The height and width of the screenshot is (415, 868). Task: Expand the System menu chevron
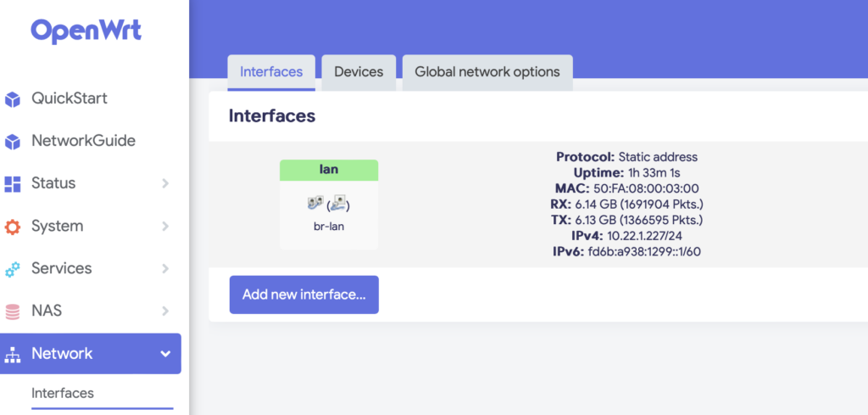pyautogui.click(x=165, y=226)
